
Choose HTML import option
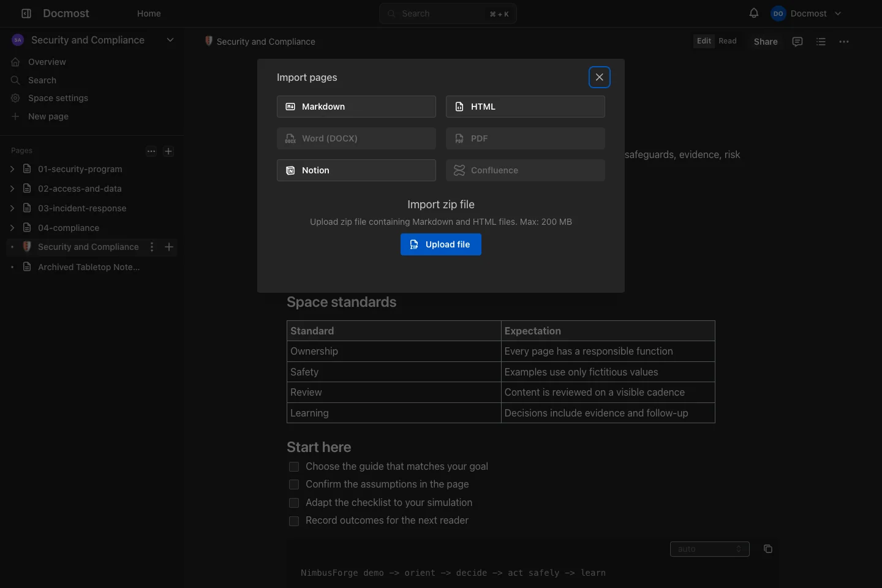point(526,107)
